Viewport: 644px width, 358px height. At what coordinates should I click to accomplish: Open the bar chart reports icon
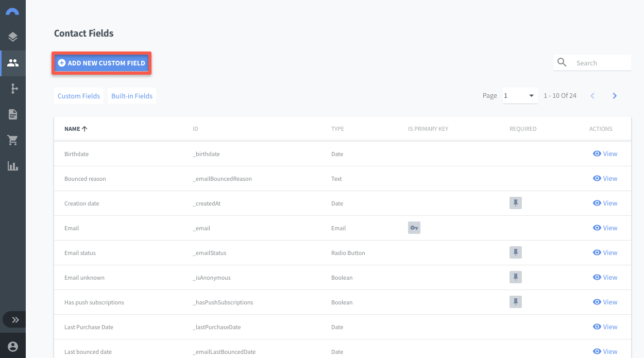(x=13, y=166)
